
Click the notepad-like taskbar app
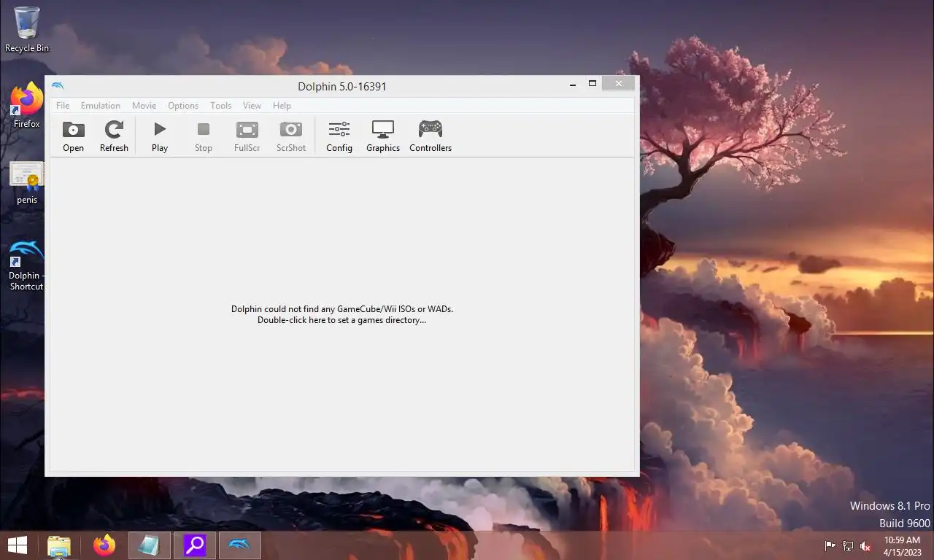150,545
